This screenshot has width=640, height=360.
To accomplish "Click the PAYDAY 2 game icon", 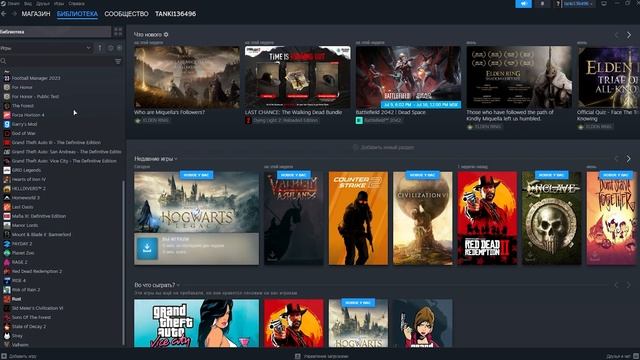I will coord(7,244).
